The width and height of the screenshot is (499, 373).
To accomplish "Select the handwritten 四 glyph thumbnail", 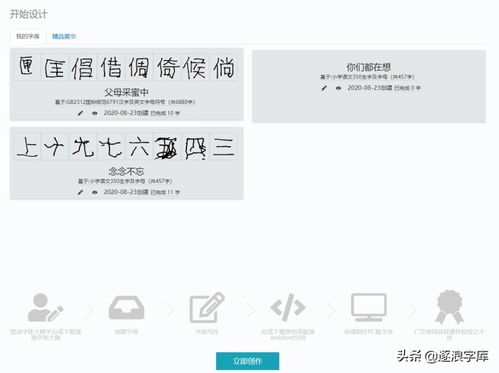I will point(196,147).
